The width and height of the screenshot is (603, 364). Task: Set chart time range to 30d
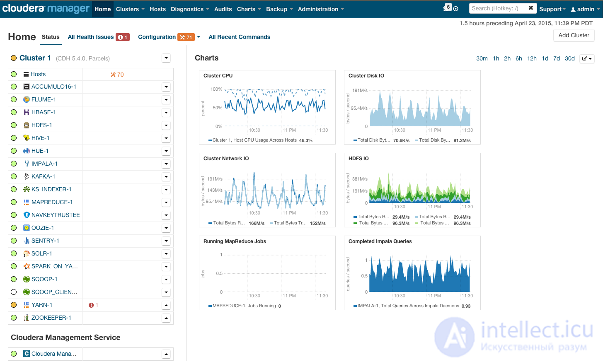[x=570, y=59]
